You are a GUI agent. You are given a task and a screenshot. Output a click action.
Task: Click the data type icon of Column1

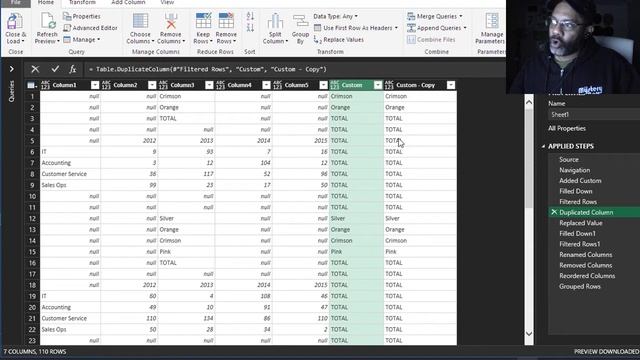tap(45, 85)
